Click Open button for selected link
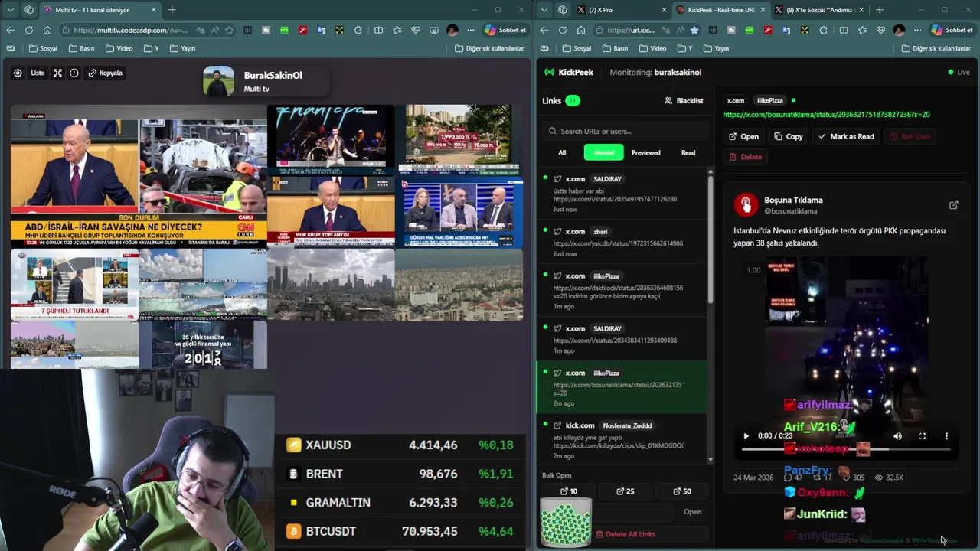 (x=743, y=136)
